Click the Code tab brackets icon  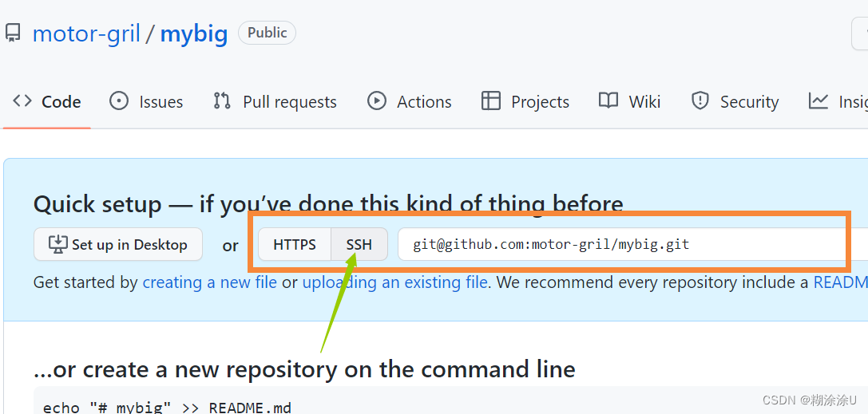pos(22,101)
